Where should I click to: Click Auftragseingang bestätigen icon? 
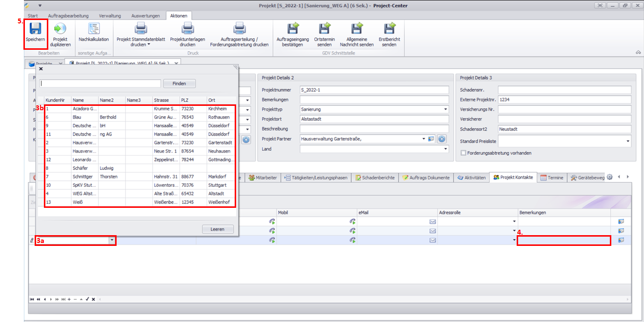(x=293, y=29)
